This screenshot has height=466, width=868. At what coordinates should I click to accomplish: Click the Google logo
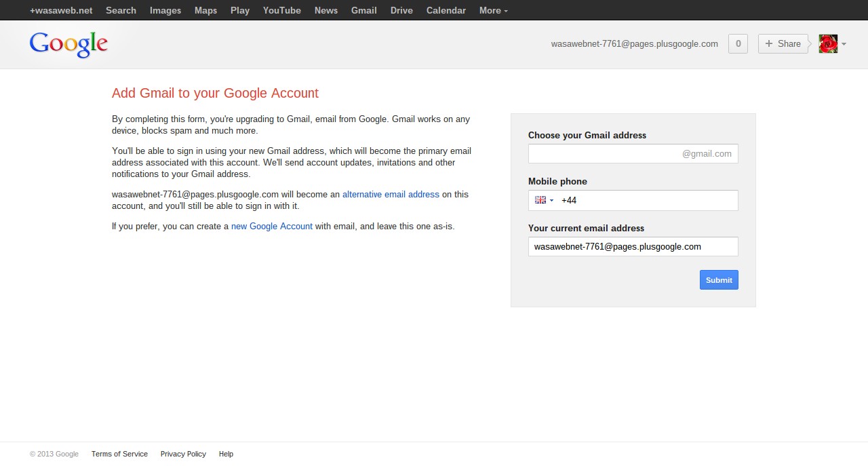click(68, 44)
